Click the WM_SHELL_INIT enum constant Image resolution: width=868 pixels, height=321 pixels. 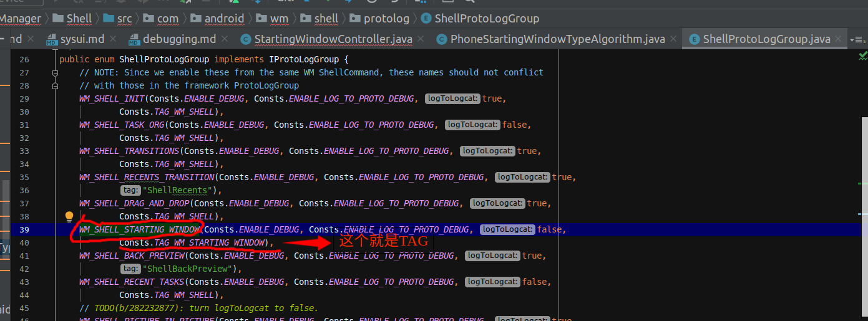[x=112, y=98]
